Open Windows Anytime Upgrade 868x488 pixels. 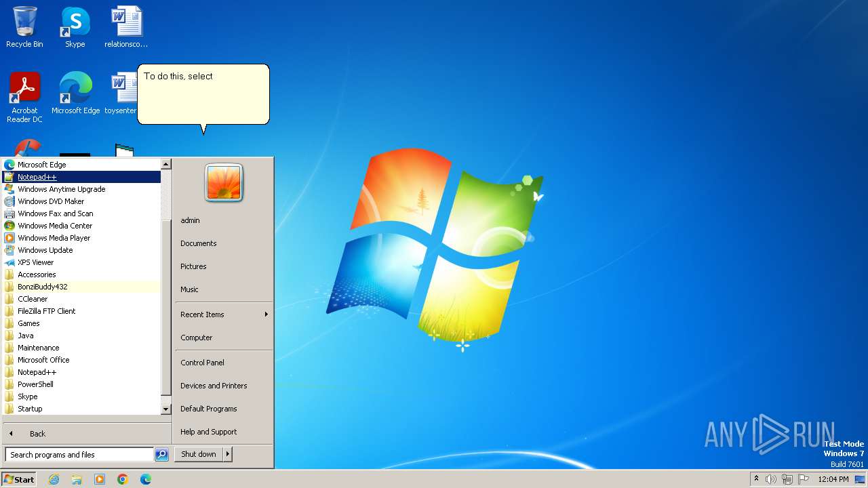81,189
